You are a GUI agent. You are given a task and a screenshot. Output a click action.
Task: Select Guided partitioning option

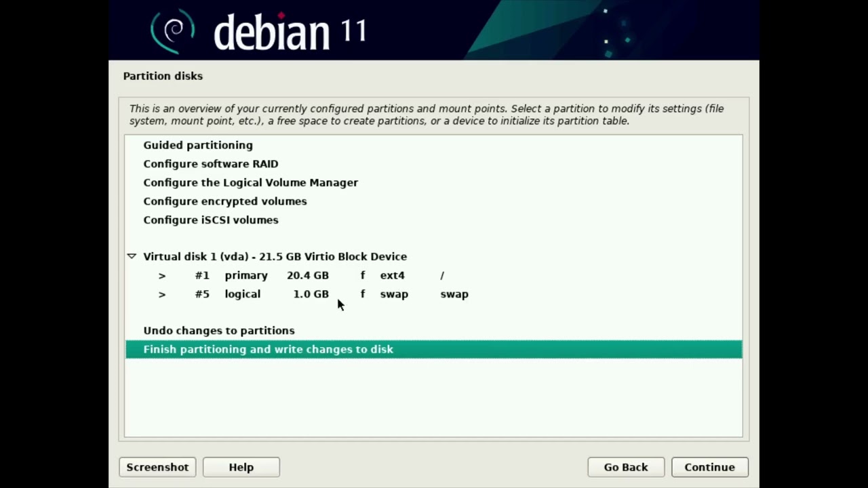pyautogui.click(x=434, y=145)
